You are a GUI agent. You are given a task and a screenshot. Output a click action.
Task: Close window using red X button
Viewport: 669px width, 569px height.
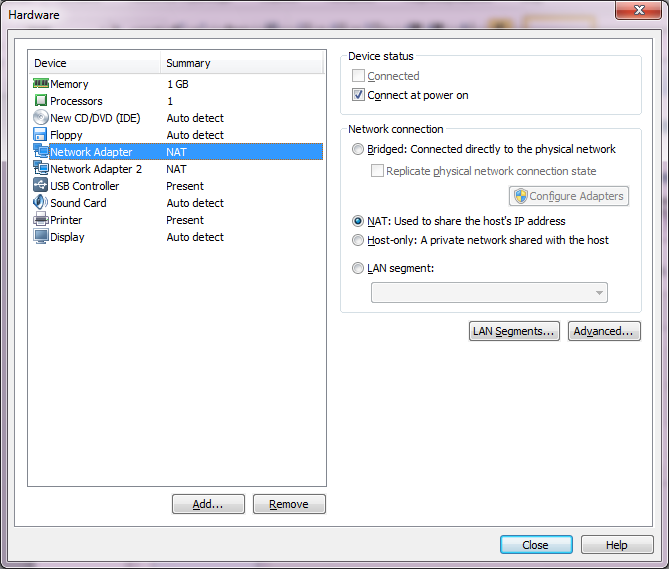tap(638, 10)
